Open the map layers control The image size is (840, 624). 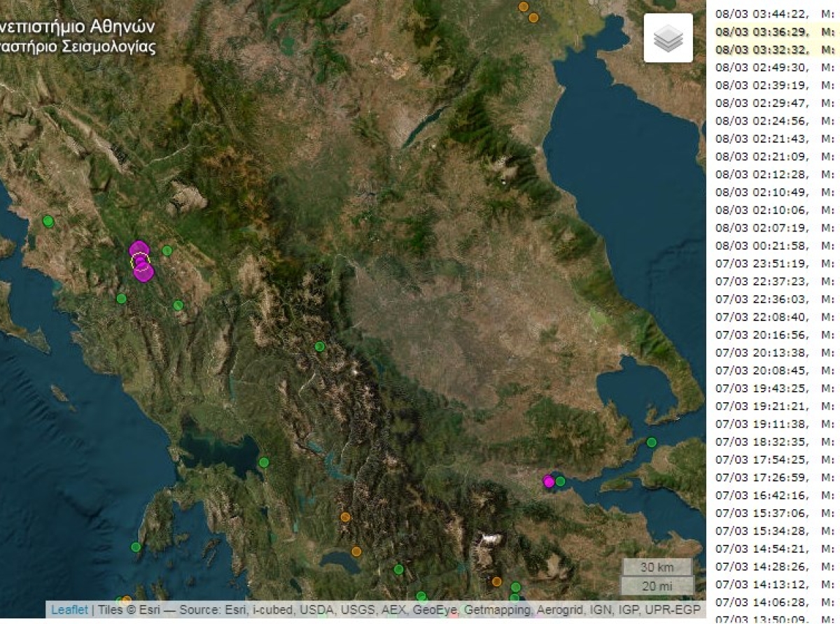point(668,38)
